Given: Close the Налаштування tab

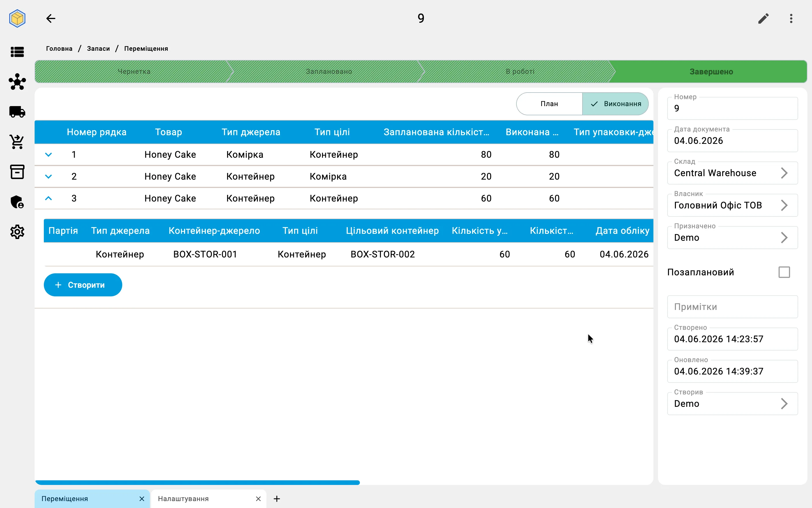Looking at the screenshot, I should [258, 498].
